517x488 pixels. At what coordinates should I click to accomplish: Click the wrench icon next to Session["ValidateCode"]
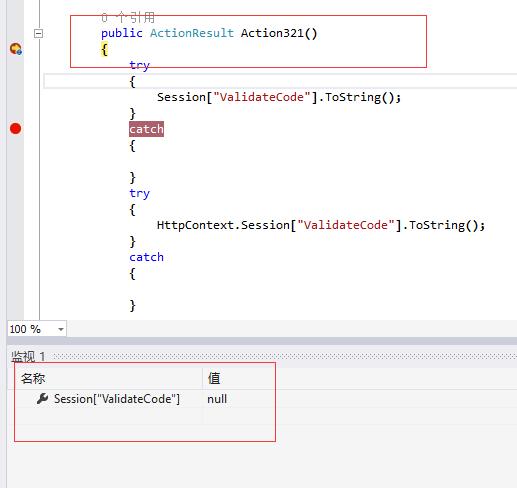[x=42, y=398]
